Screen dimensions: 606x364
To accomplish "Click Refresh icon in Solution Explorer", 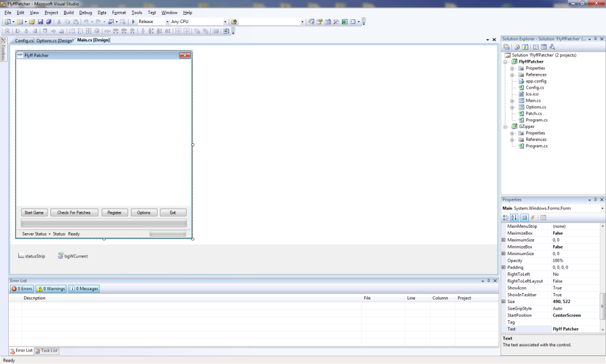I will click(525, 47).
